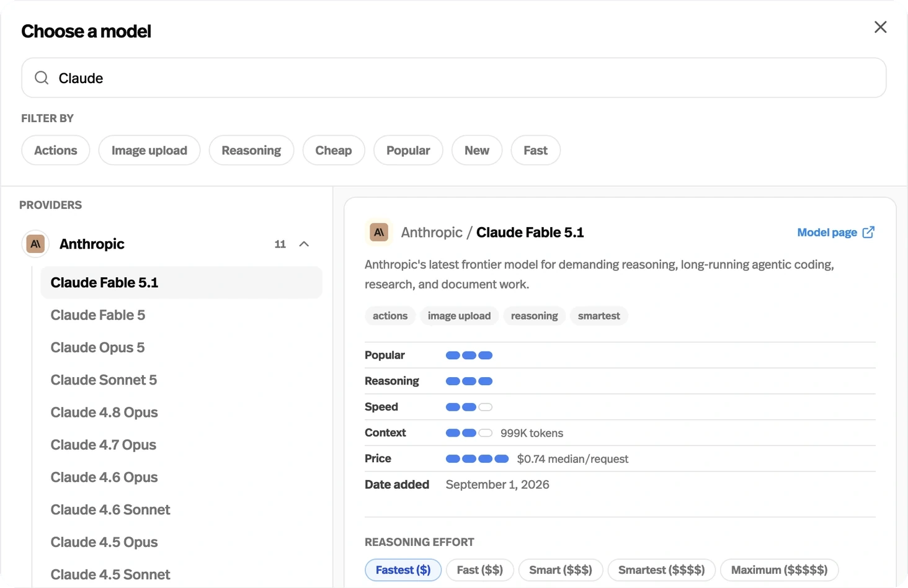
Task: Click the Anthropic logo in model details header
Action: click(x=379, y=233)
